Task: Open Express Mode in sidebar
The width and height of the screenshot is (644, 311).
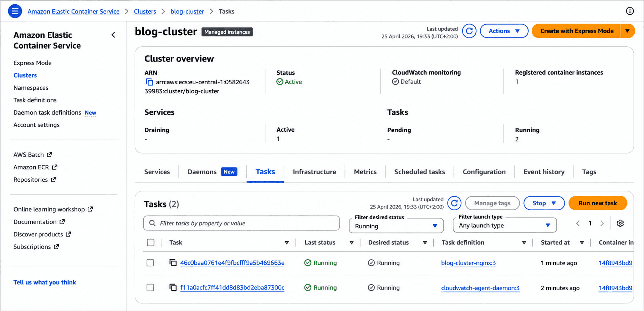Action: point(32,63)
